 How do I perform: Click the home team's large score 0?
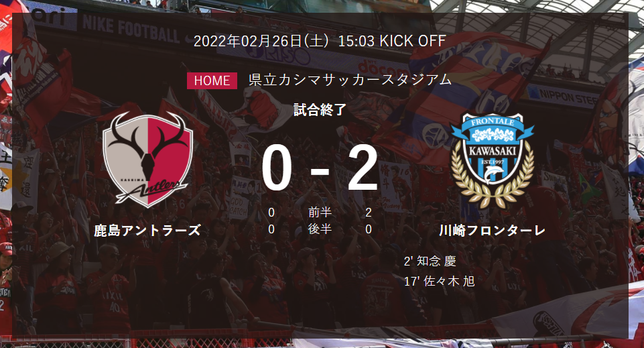[277, 168]
